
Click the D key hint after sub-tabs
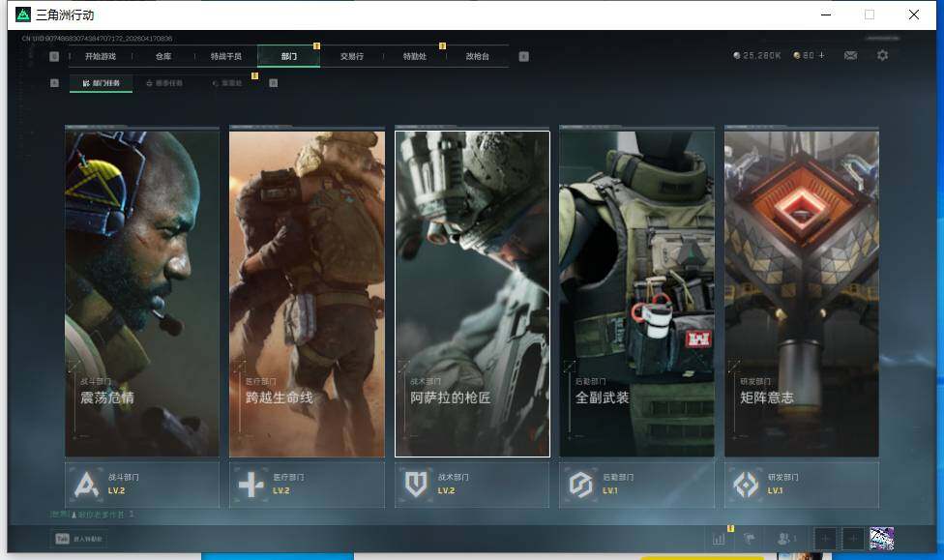(274, 83)
